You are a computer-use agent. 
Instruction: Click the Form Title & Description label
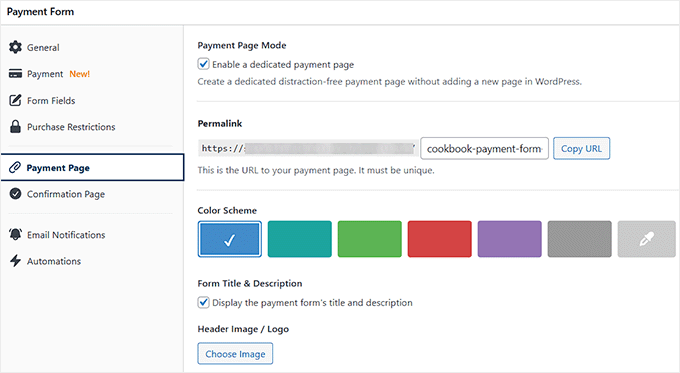(250, 283)
